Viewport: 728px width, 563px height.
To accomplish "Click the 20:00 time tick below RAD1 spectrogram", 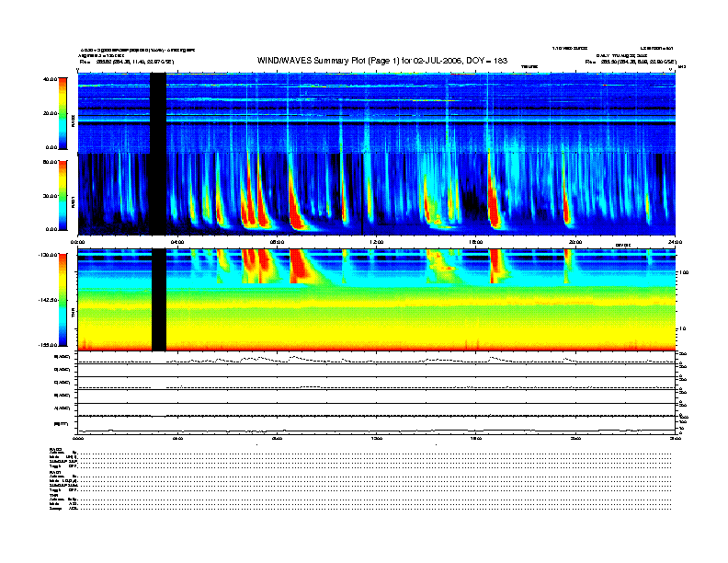I will point(575,242).
